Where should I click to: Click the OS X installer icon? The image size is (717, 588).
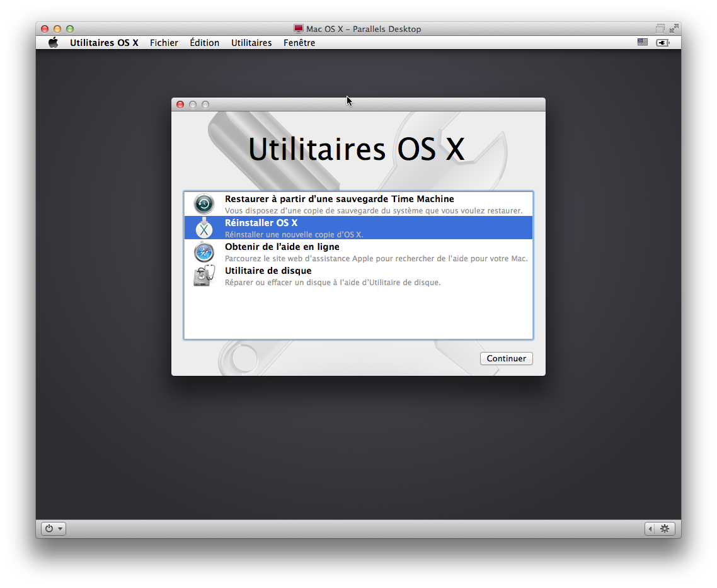pos(204,228)
